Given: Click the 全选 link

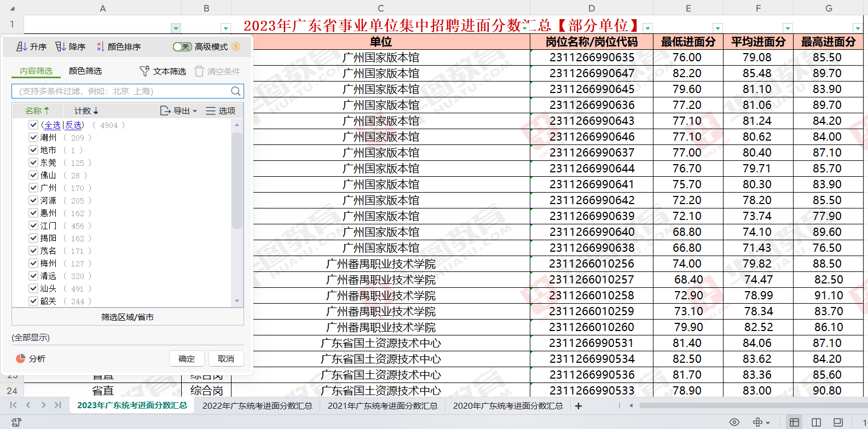Looking at the screenshot, I should [x=53, y=125].
